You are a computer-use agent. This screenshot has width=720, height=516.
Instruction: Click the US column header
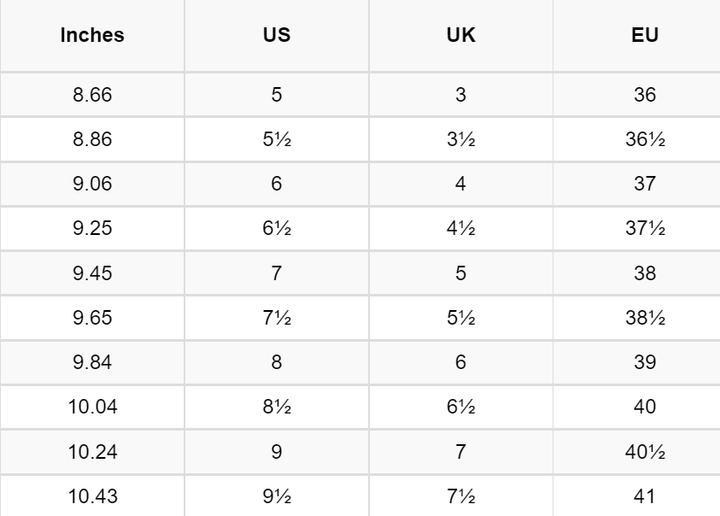tap(276, 35)
